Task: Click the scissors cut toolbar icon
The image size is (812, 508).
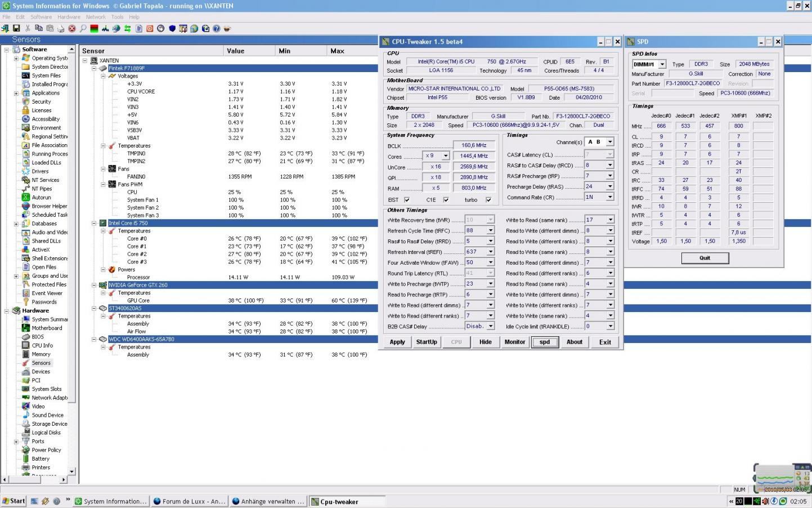Action: click(x=28, y=28)
